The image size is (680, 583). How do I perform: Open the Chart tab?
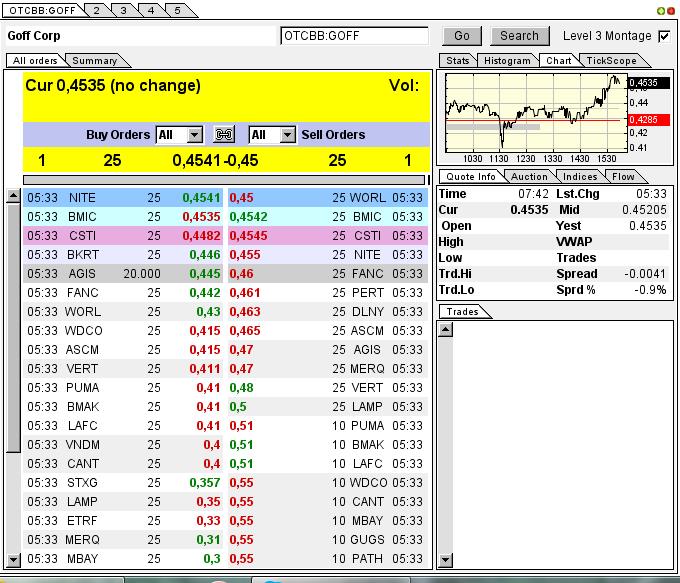[x=559, y=60]
